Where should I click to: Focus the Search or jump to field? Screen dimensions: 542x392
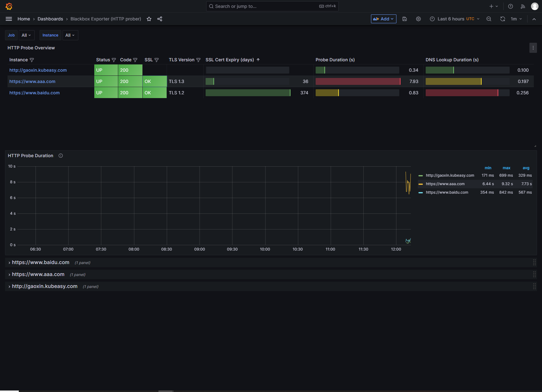(x=272, y=6)
